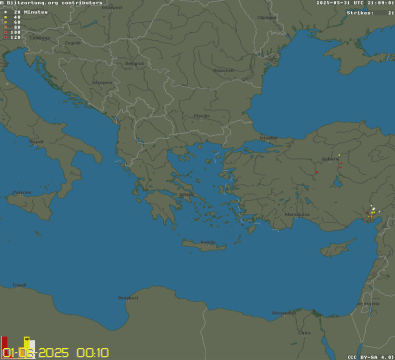Click the red bar in the strike histogram
Screen dimensions: 395x360
tap(5, 347)
